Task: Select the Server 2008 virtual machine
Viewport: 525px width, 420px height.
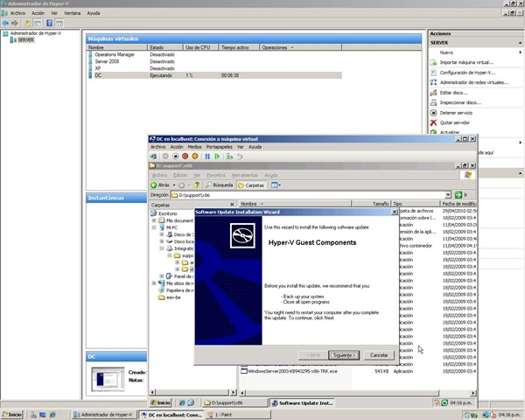Action: (x=107, y=61)
